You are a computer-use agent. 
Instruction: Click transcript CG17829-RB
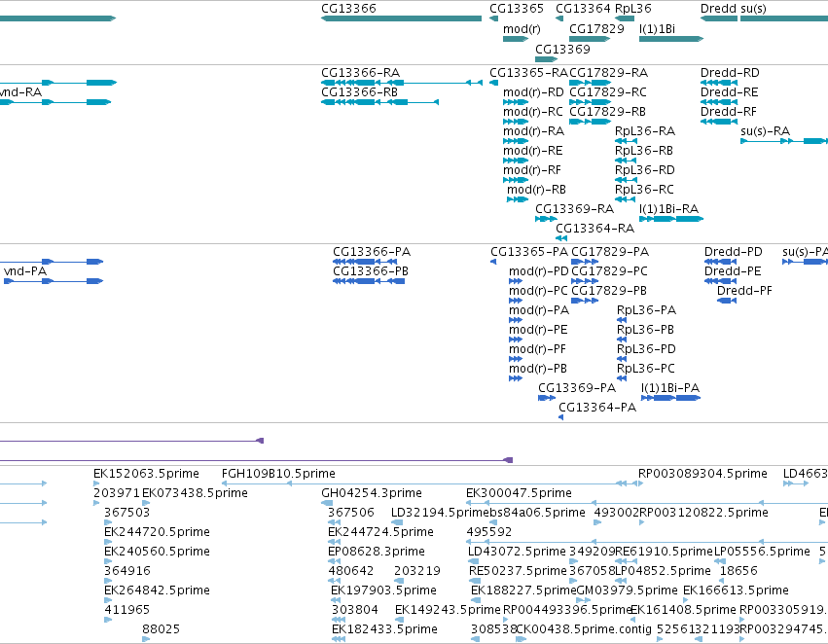[x=607, y=112]
